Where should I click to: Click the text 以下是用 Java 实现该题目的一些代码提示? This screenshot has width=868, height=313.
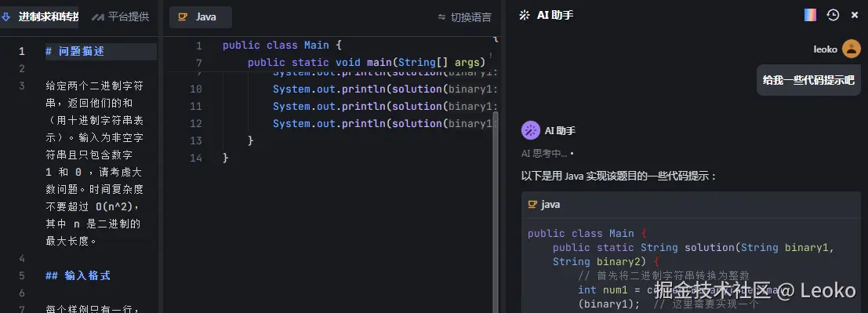pyautogui.click(x=619, y=177)
